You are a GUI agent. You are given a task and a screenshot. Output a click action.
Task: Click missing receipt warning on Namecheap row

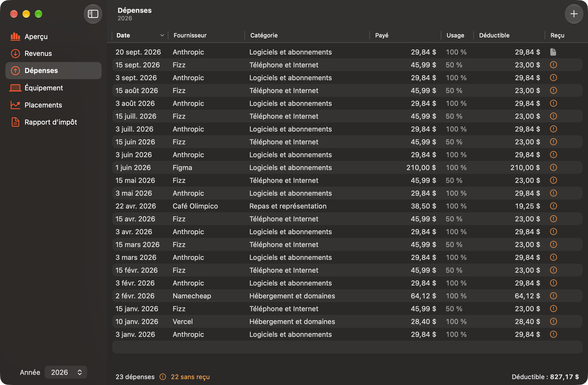pyautogui.click(x=553, y=296)
